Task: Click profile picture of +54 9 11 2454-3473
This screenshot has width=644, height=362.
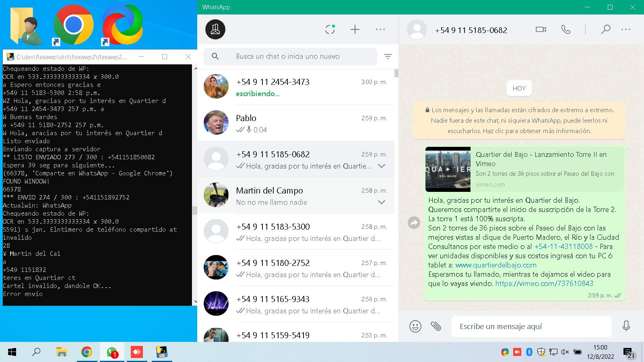Action: point(216,86)
